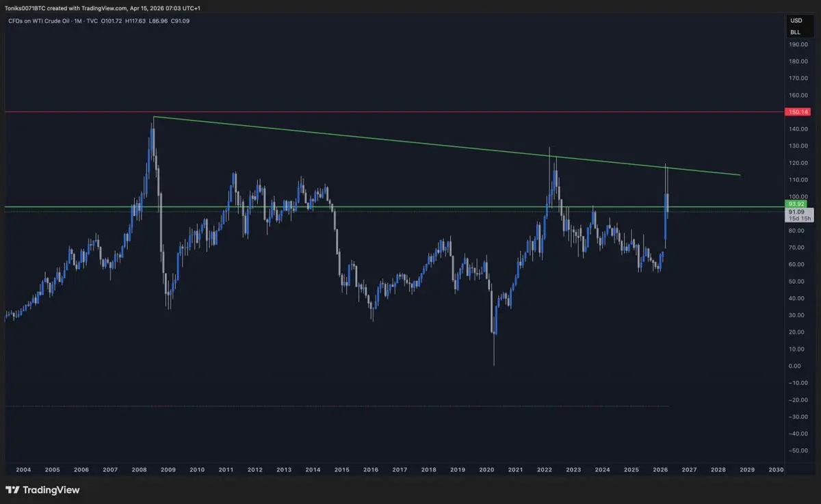Click the 40.00 price axis label

[x=797, y=298]
